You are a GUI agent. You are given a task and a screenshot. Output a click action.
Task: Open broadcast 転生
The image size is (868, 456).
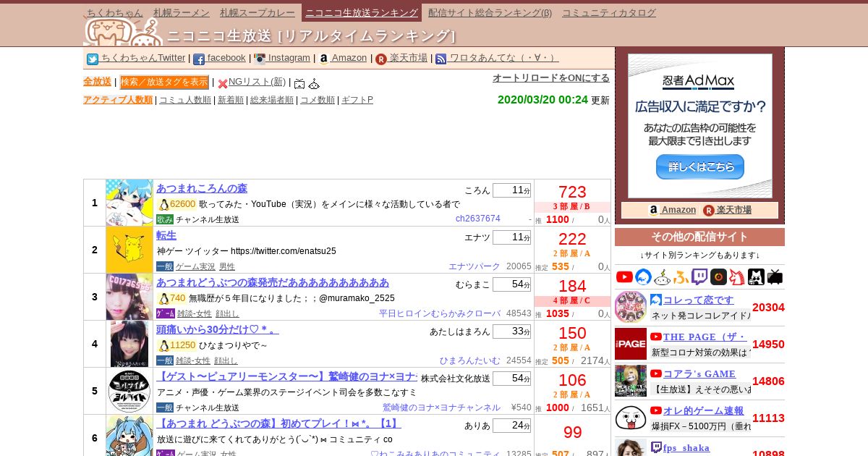tap(166, 235)
